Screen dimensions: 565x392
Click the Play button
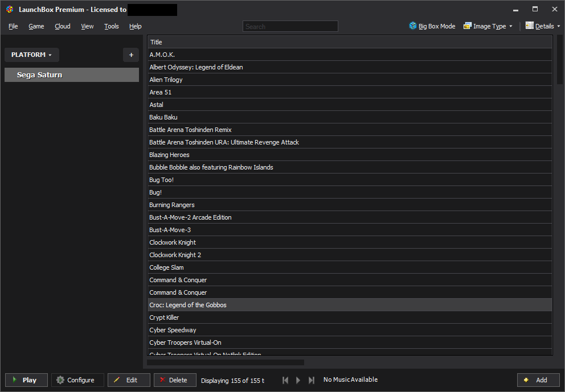pos(26,380)
